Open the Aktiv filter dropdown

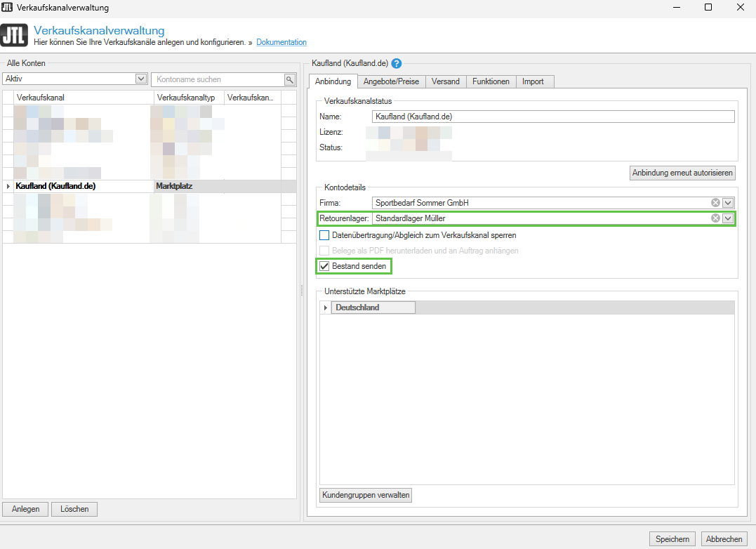(x=140, y=79)
